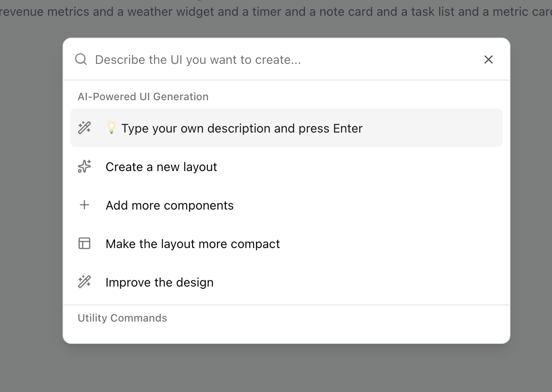This screenshot has height=392, width=552.
Task: Close the command palette with the X
Action: tap(489, 59)
